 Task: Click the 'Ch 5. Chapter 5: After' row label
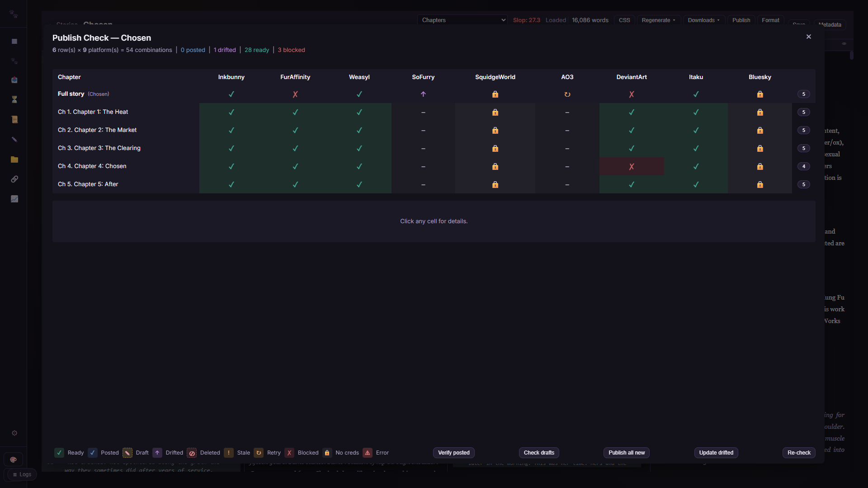[x=88, y=184]
